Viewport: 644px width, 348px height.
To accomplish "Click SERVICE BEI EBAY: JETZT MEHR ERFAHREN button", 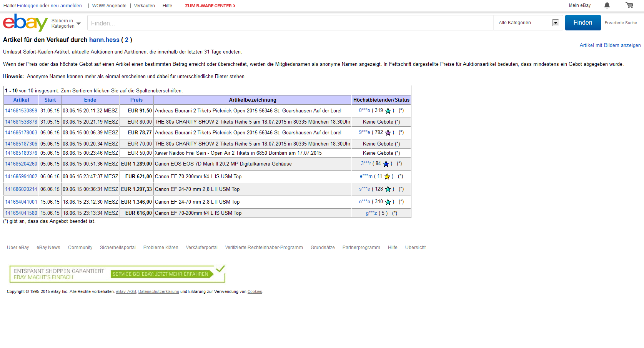I will (x=162, y=274).
